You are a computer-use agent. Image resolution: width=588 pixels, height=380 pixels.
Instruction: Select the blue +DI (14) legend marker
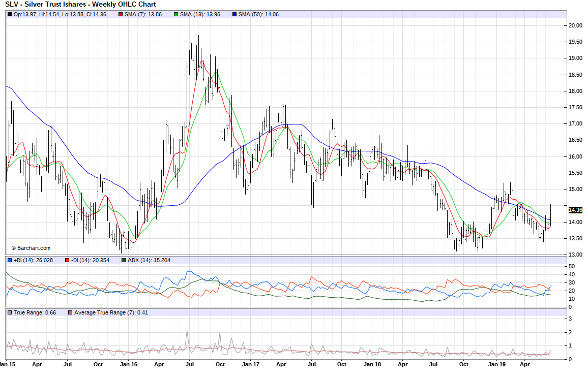pos(10,260)
